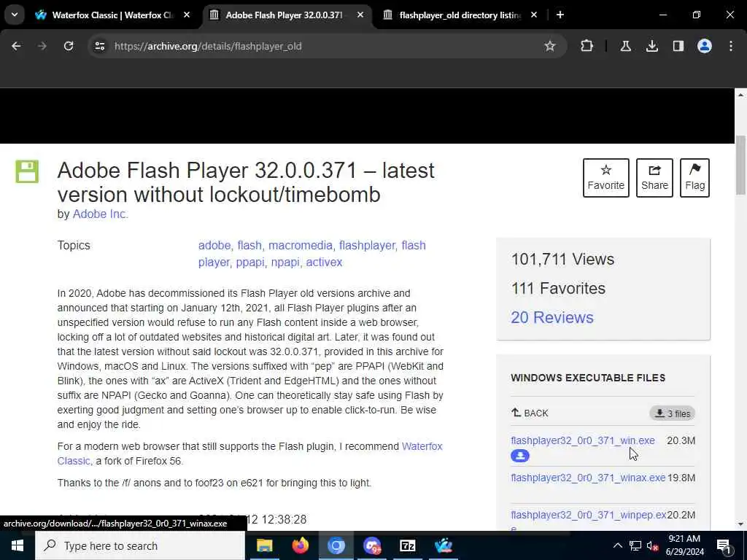Open the browser profile avatar
The image size is (747, 560).
pos(705,46)
